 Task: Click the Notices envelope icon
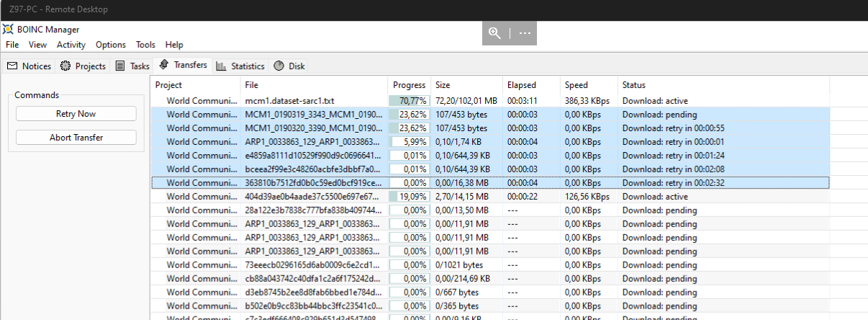pyautogui.click(x=12, y=66)
